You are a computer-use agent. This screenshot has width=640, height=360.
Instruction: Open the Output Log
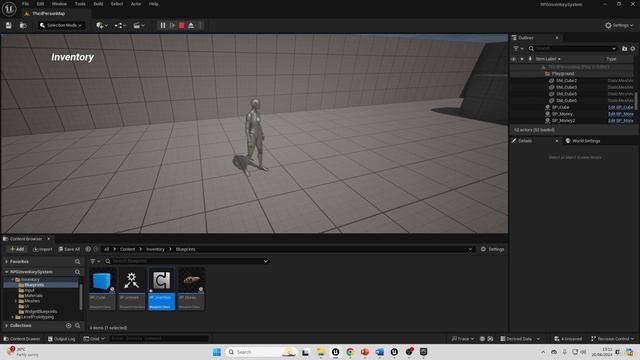coord(62,339)
